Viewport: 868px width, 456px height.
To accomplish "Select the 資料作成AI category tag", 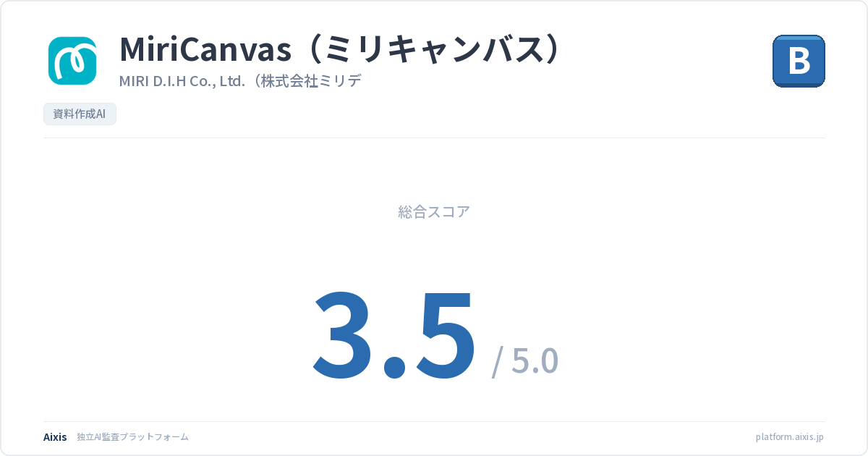I will tap(80, 114).
